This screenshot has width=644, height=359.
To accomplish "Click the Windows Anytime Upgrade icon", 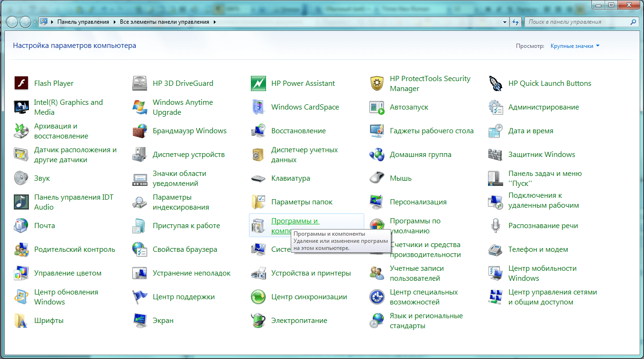I will [140, 107].
